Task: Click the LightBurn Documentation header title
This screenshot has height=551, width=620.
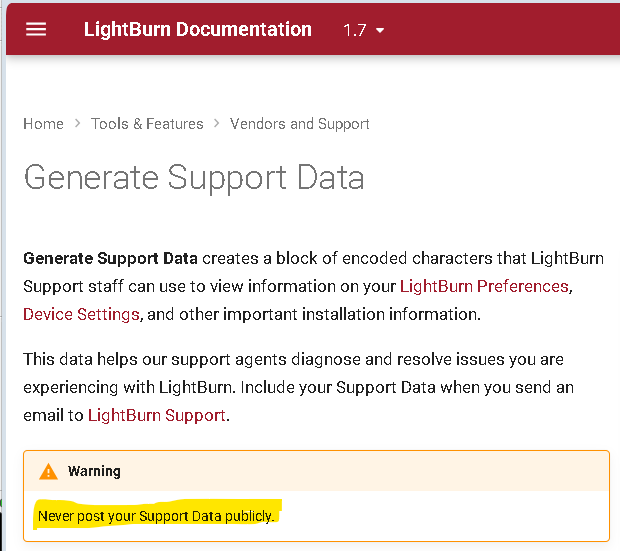Action: pos(198,30)
